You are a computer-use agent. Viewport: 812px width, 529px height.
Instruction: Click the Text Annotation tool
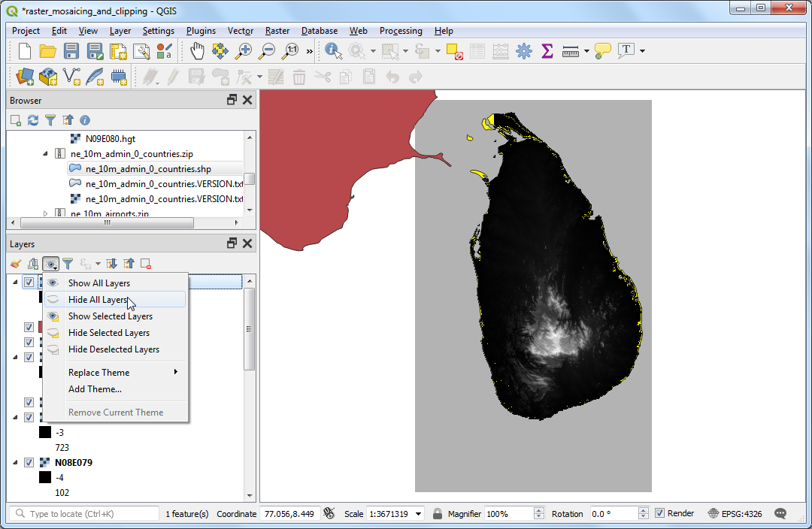point(626,51)
